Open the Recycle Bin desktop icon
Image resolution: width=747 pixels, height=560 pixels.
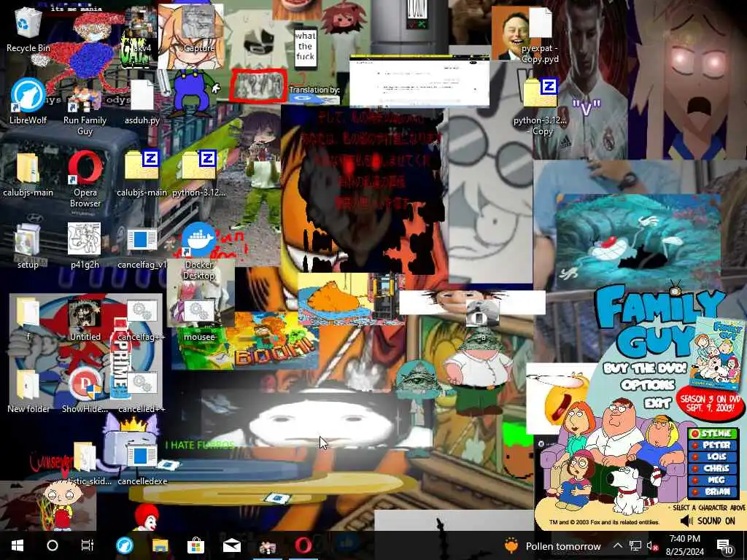click(x=28, y=24)
